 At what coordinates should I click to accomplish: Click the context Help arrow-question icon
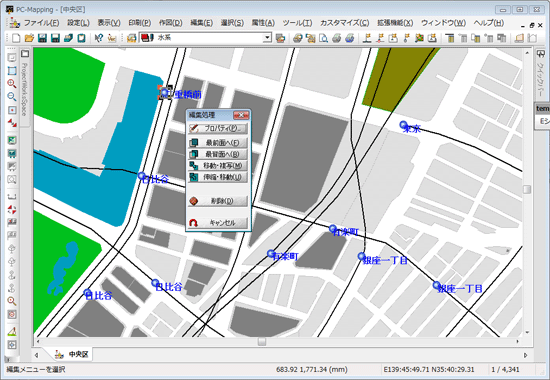tap(99, 38)
